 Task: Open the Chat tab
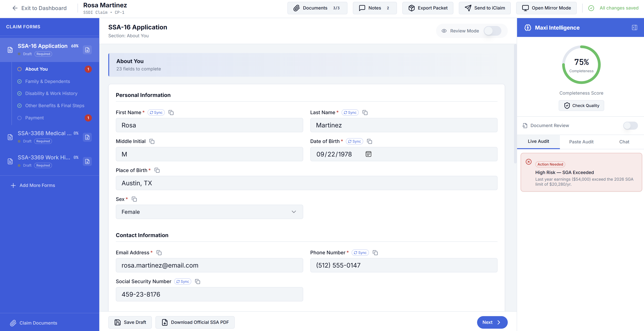[624, 142]
